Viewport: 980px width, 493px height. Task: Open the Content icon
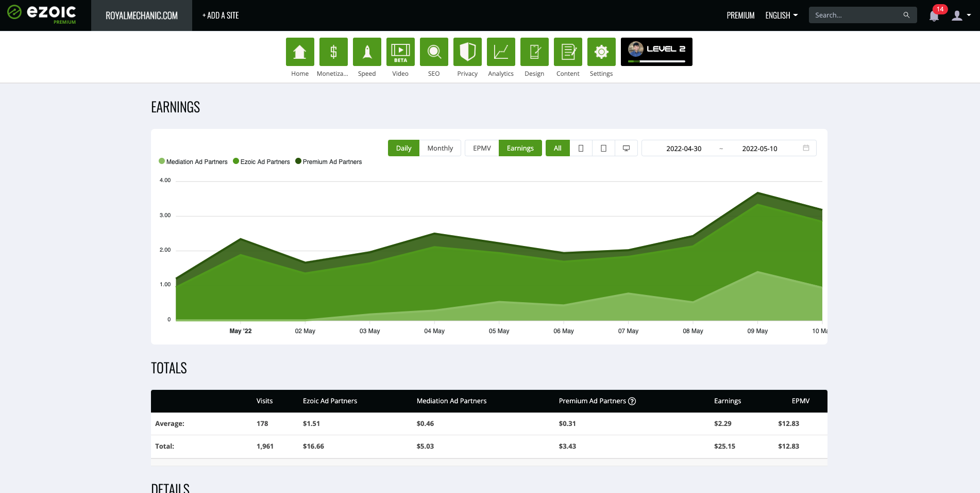(568, 52)
